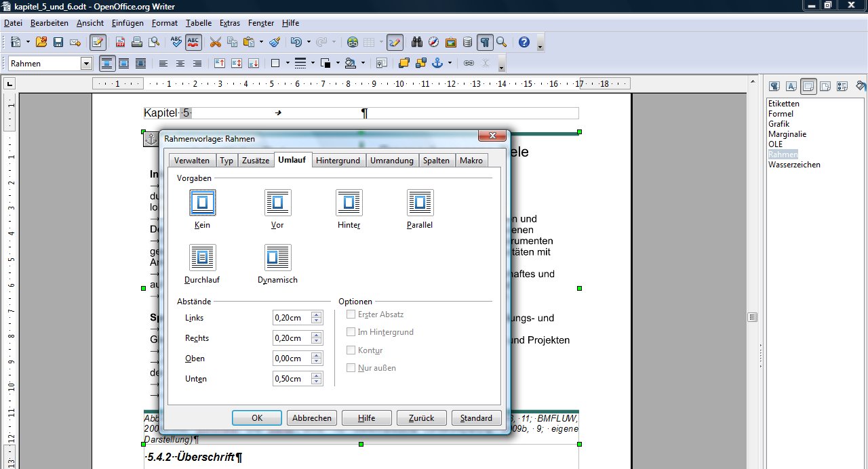This screenshot has width=868, height=469.
Task: Choose the Durchlauf wrap preset icon
Action: 202,258
